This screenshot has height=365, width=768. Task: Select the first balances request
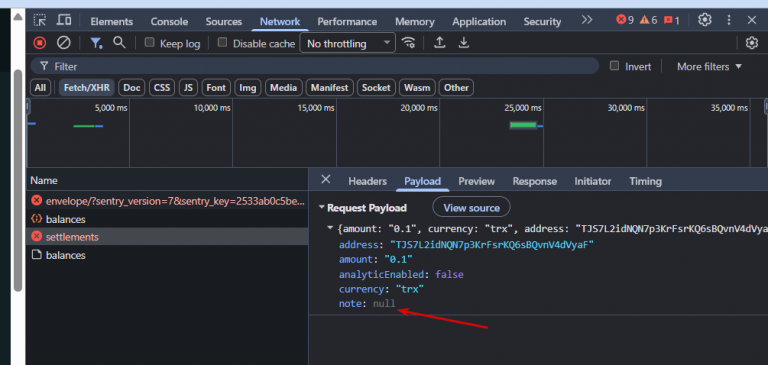click(168, 219)
